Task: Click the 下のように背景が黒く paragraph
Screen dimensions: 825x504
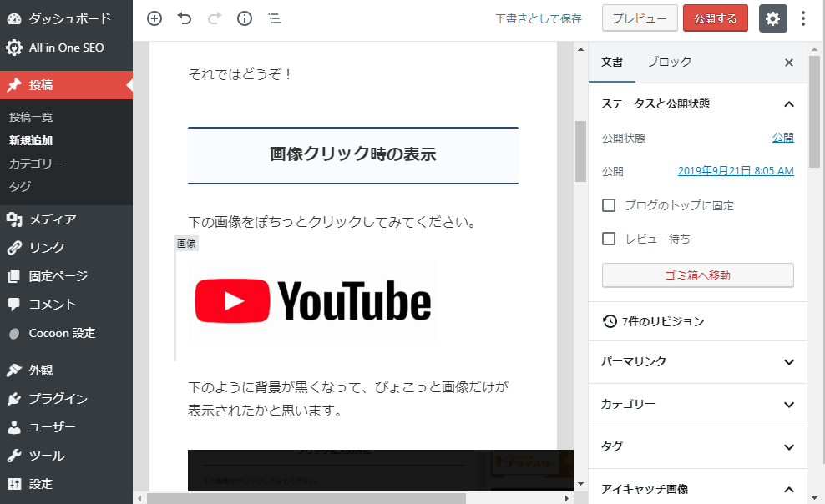Action: click(347, 398)
